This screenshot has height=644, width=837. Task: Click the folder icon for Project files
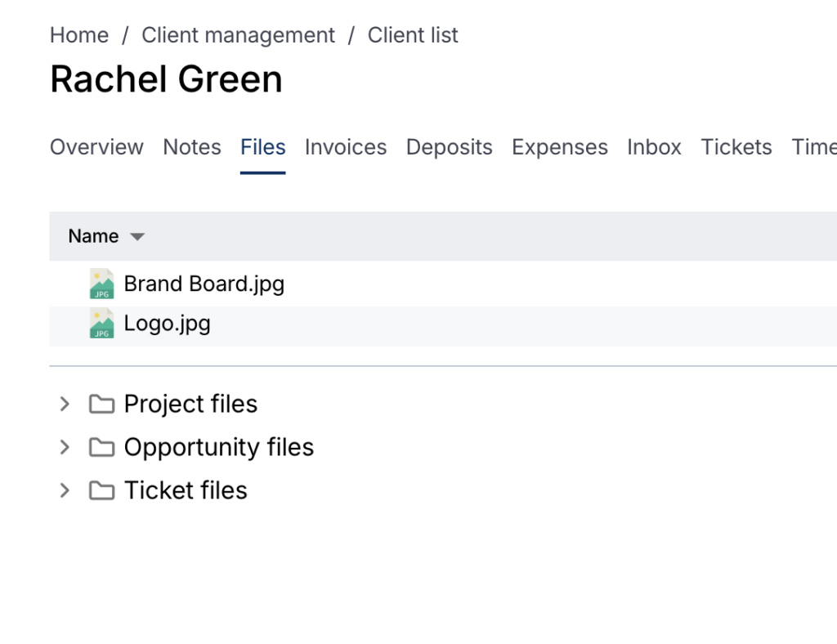pos(101,404)
